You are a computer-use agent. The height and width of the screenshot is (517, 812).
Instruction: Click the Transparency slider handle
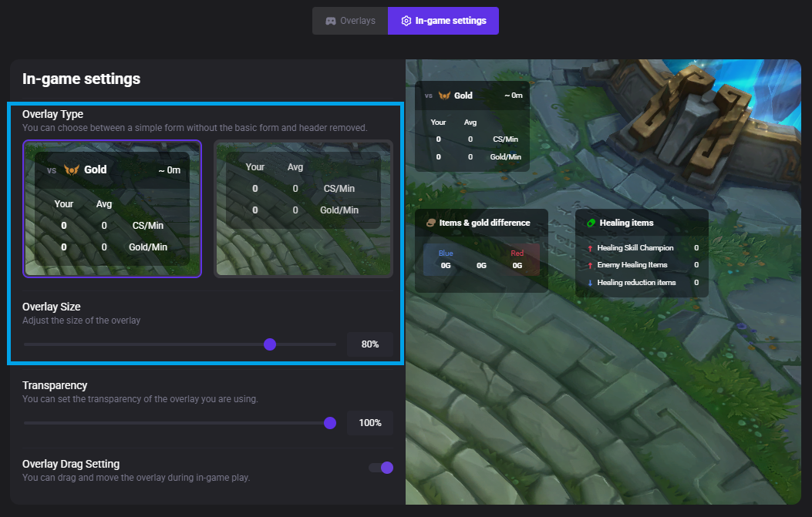[x=329, y=423]
